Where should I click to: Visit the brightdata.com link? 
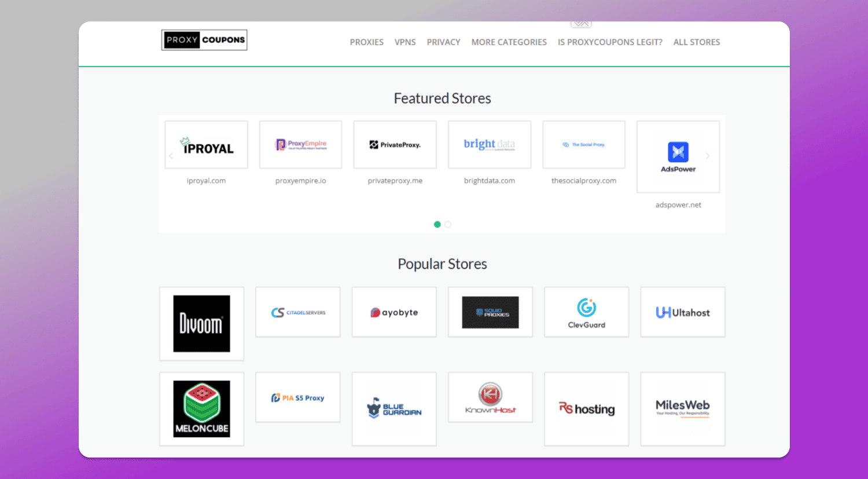(489, 181)
